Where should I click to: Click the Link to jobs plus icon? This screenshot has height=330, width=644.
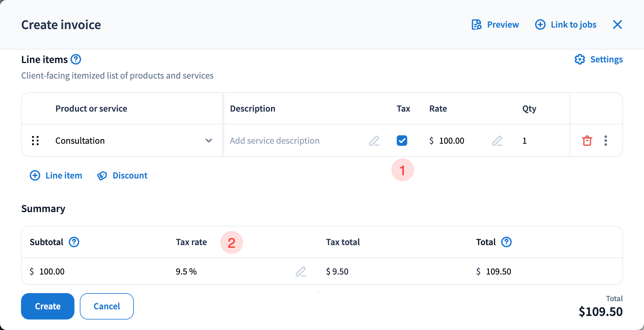(x=540, y=25)
